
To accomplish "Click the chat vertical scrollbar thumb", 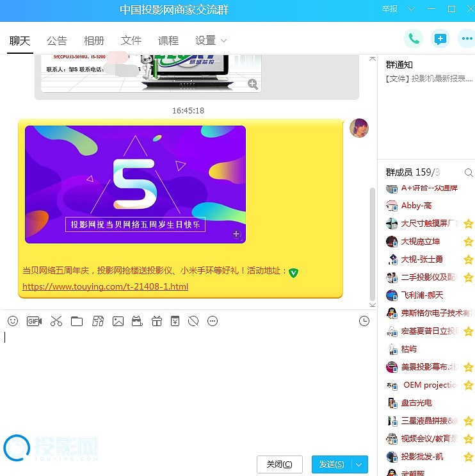I will coord(373,244).
